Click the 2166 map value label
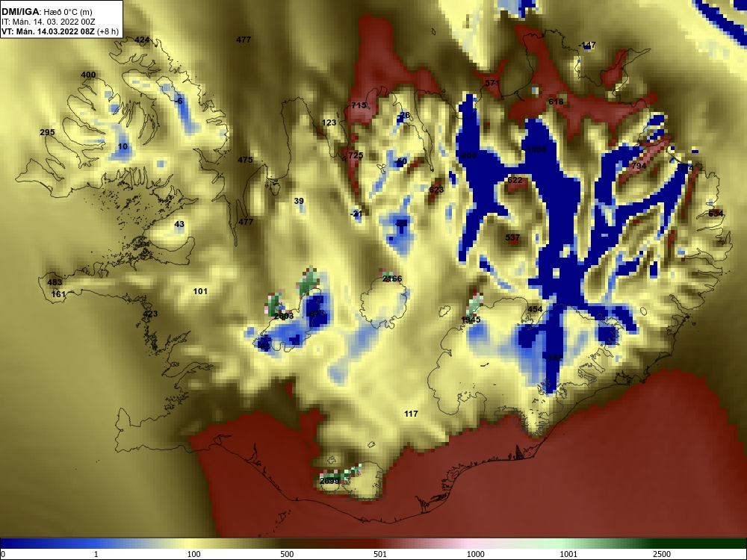The image size is (747, 560). click(x=392, y=279)
